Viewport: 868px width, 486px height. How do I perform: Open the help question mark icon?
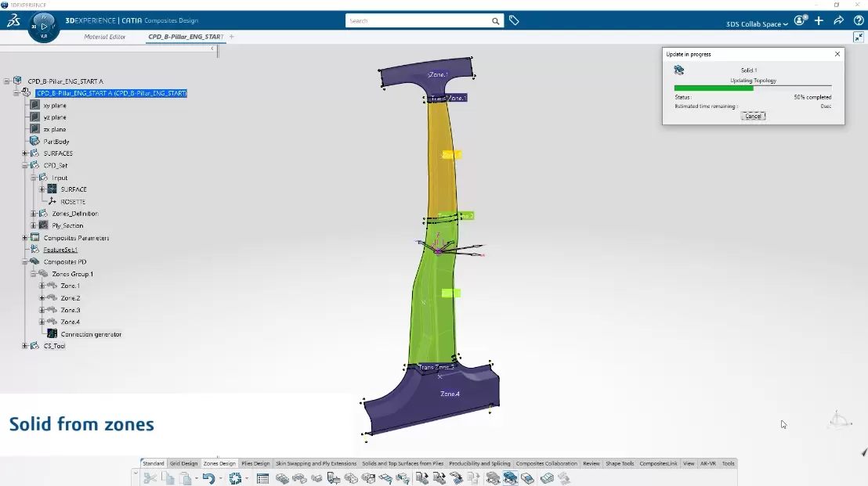tap(858, 21)
